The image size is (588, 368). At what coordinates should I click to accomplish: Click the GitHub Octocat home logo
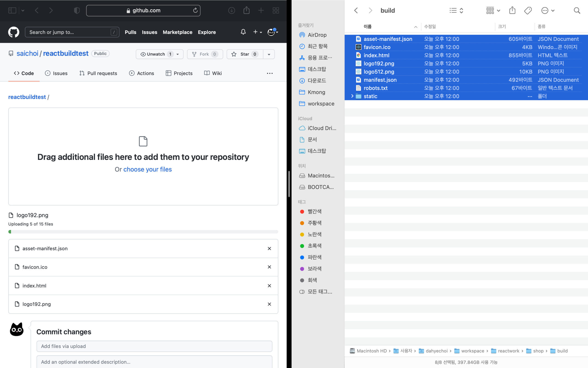click(x=14, y=32)
